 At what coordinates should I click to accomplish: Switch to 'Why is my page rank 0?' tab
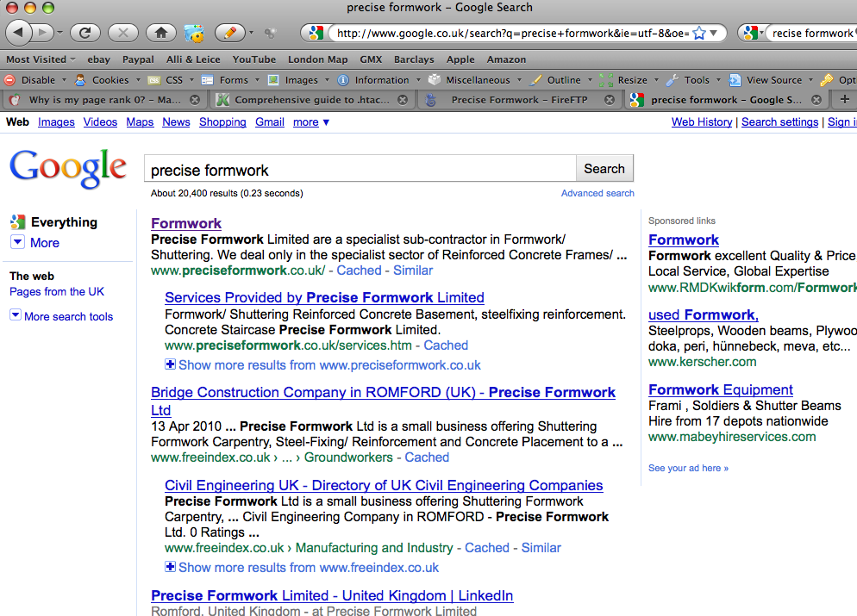click(x=103, y=100)
